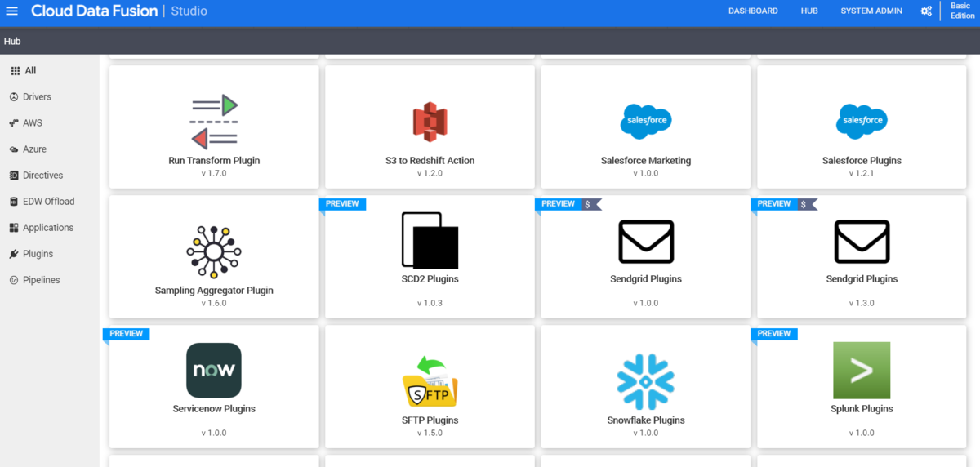The width and height of the screenshot is (980, 467).
Task: Open the S3 to Redshift Action title
Action: click(430, 161)
